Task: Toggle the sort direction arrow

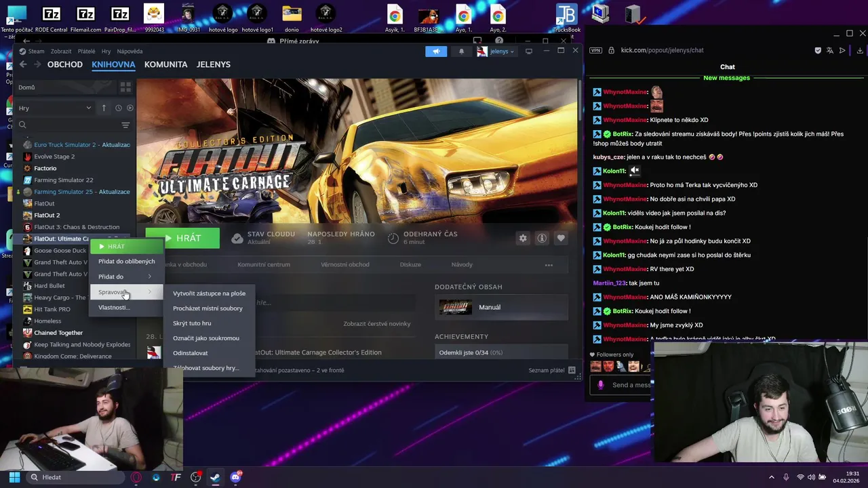Action: pyautogui.click(x=104, y=108)
